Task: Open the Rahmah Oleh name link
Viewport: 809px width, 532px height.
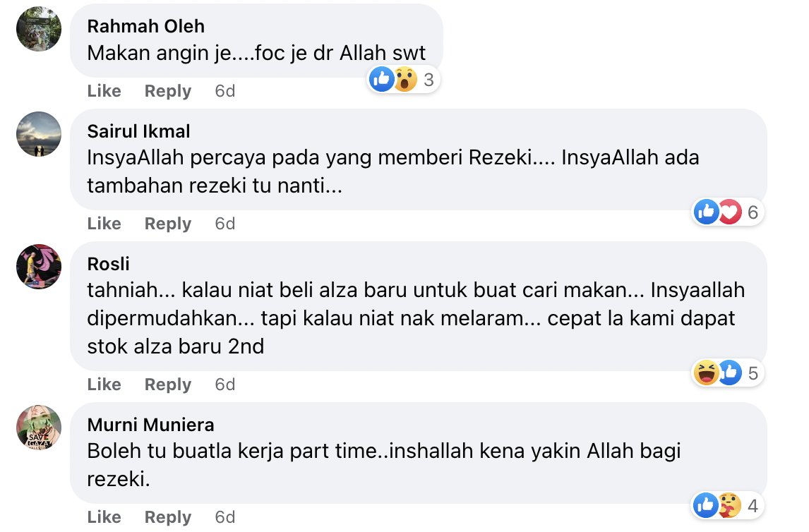Action: [145, 26]
